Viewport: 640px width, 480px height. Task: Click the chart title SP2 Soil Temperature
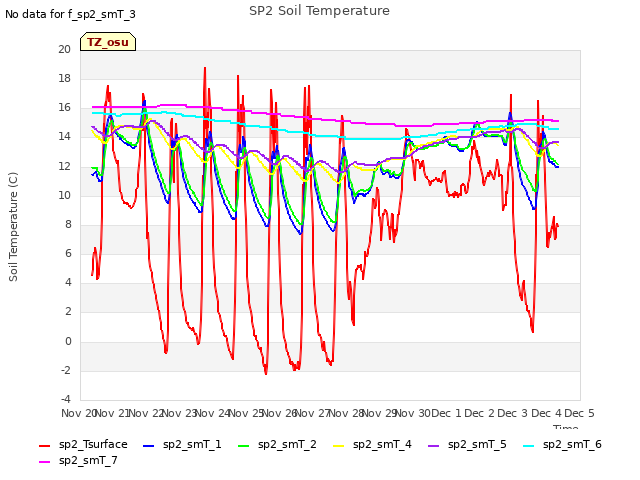click(x=319, y=11)
